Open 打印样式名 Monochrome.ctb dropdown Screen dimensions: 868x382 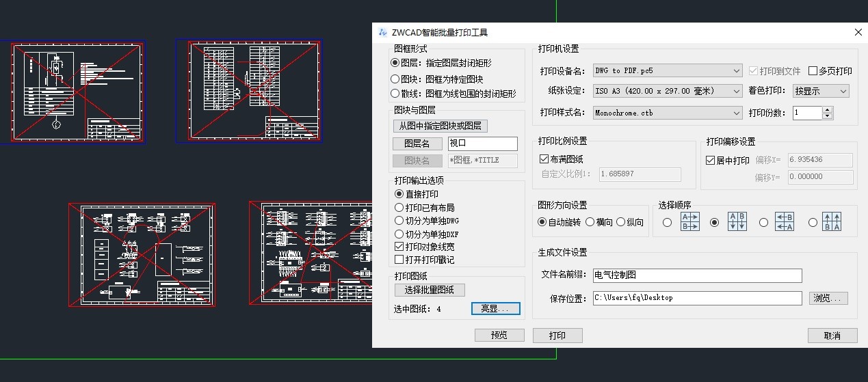coord(668,113)
